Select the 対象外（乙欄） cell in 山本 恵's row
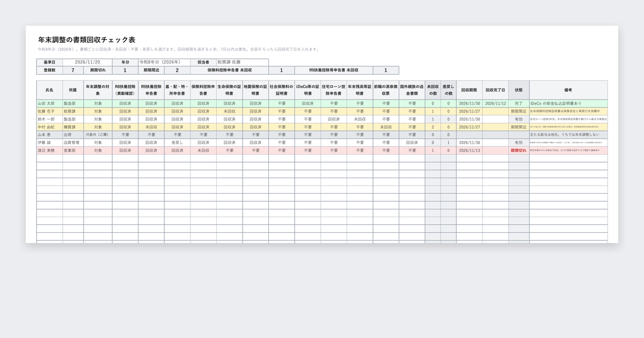644x338 pixels. coord(98,135)
